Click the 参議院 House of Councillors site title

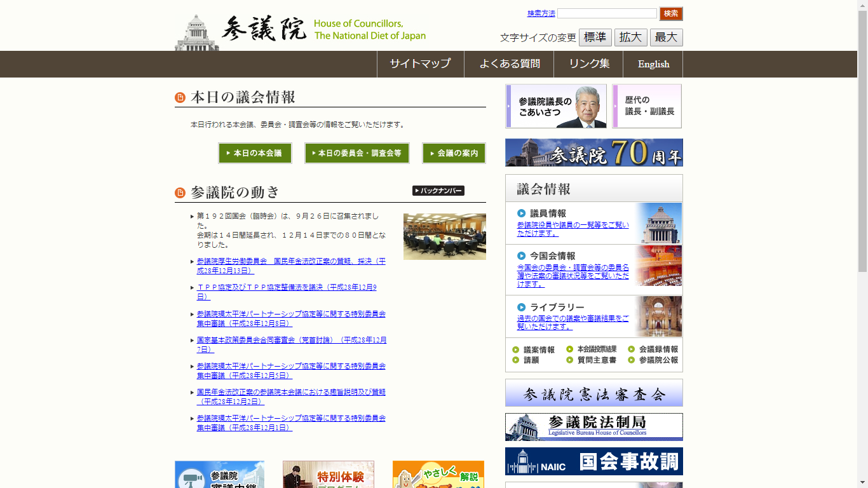tap(323, 29)
